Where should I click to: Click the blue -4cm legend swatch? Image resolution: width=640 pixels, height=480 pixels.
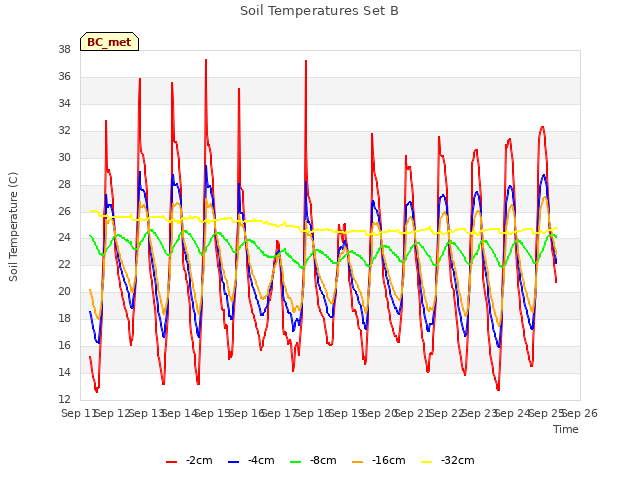point(233,462)
